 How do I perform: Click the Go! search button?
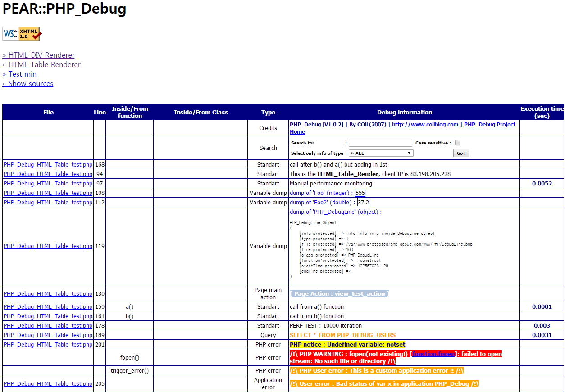460,153
